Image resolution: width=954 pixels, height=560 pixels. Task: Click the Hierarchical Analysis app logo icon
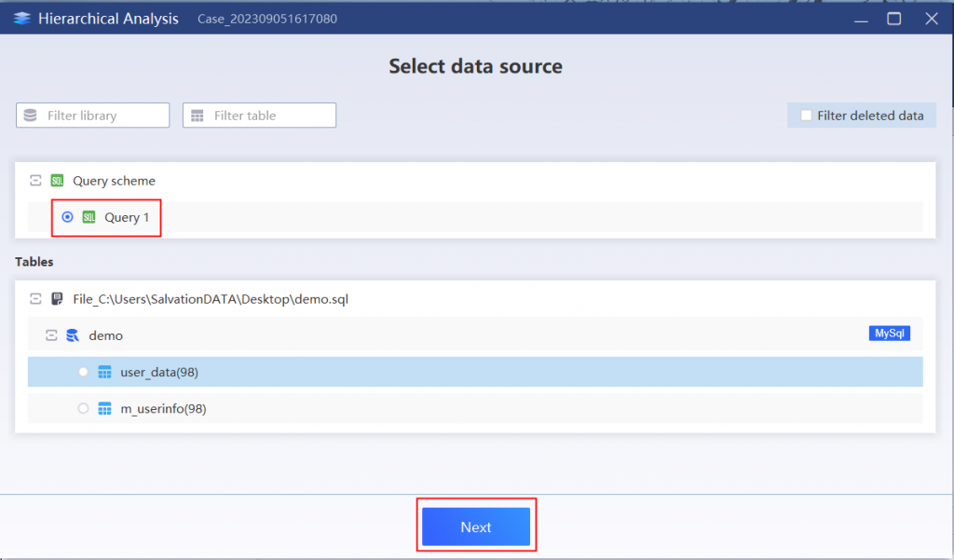22,19
